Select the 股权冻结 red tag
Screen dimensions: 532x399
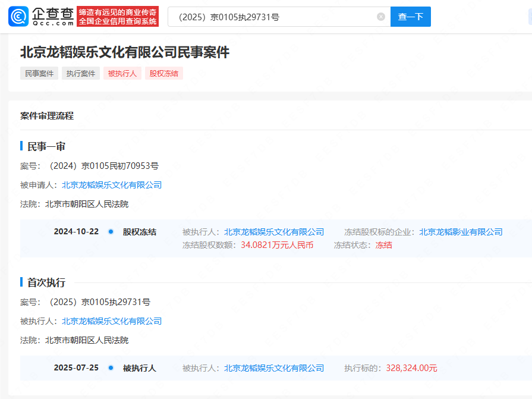click(x=164, y=73)
